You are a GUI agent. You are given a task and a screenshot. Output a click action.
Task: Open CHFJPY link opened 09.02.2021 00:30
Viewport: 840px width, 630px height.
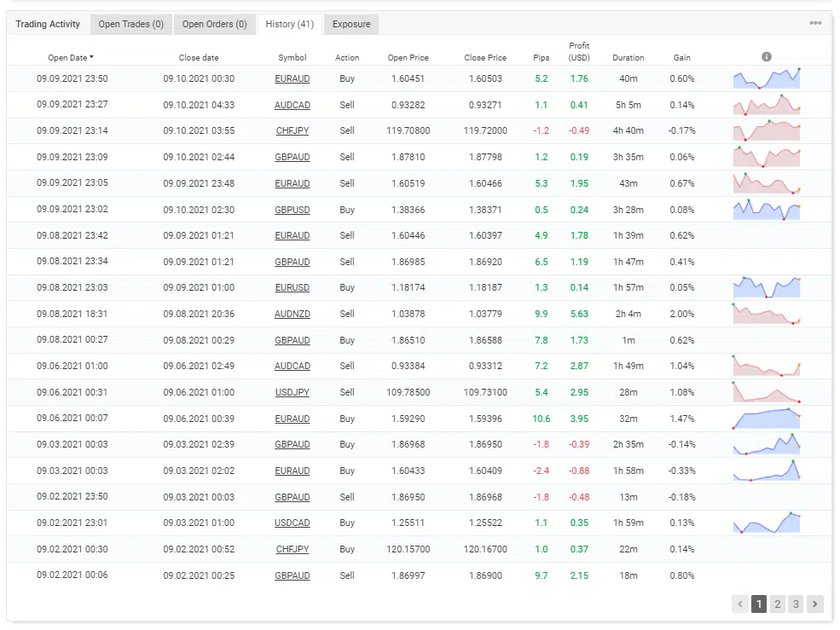(x=293, y=549)
